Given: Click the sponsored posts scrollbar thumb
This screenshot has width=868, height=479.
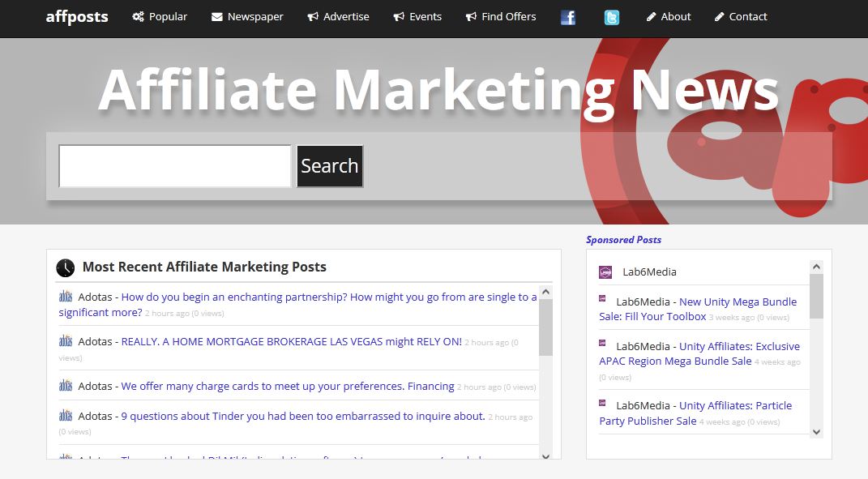Looking at the screenshot, I should (x=816, y=297).
